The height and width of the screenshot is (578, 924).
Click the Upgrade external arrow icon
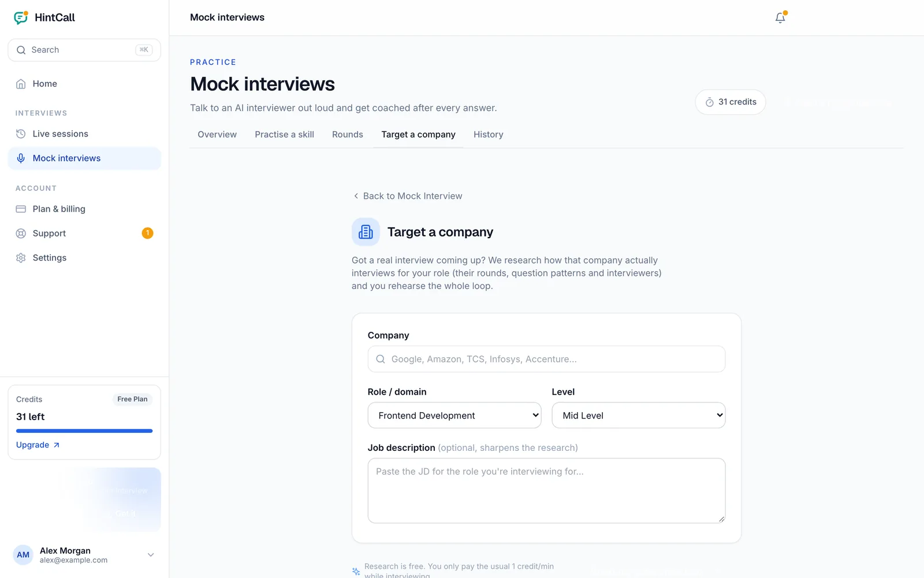(x=57, y=445)
